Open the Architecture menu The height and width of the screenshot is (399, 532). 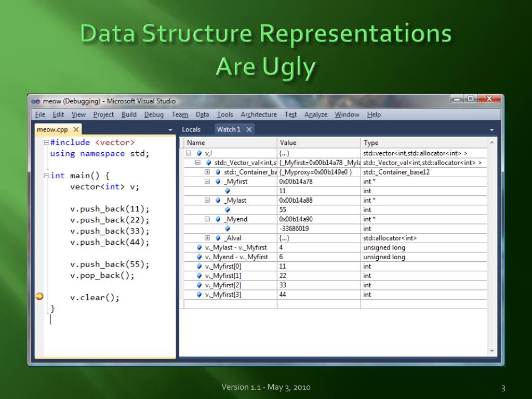pyautogui.click(x=259, y=115)
